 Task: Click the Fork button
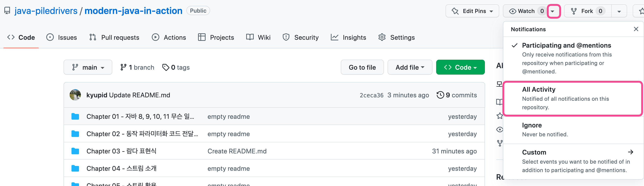(x=588, y=11)
